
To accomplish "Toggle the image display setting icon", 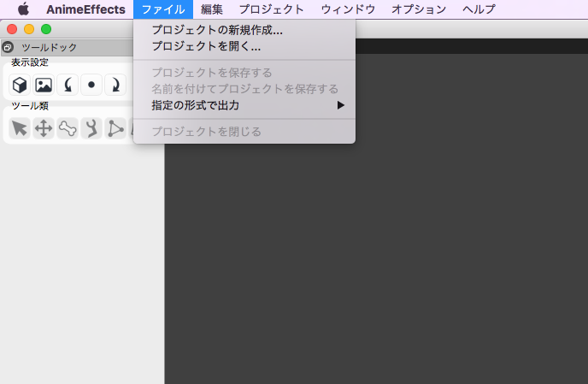I will (44, 85).
